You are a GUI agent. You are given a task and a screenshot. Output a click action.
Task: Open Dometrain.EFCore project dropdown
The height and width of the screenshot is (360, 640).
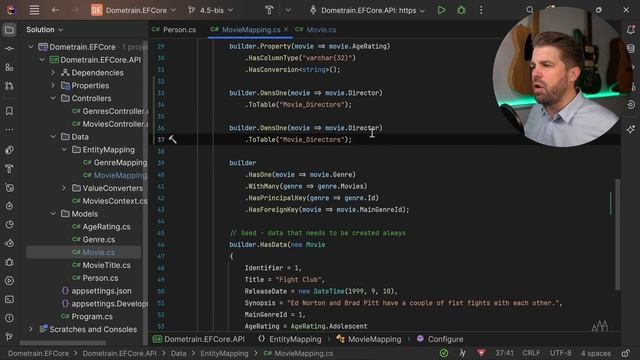[x=134, y=10]
